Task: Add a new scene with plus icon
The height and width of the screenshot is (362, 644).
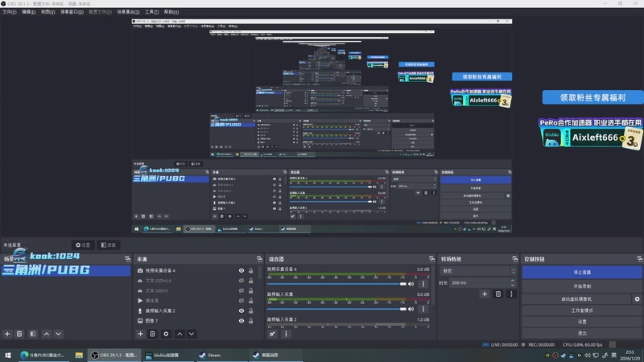Action: tap(7, 334)
